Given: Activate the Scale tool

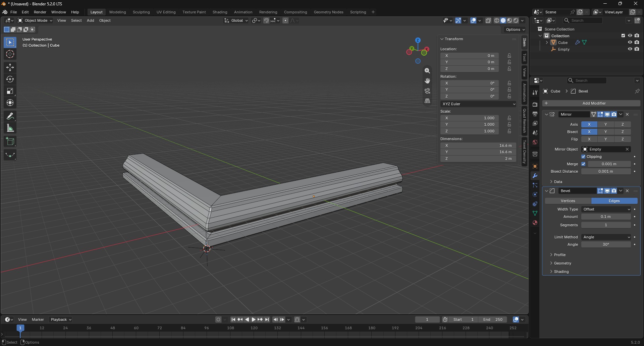Looking at the screenshot, I should [x=10, y=91].
